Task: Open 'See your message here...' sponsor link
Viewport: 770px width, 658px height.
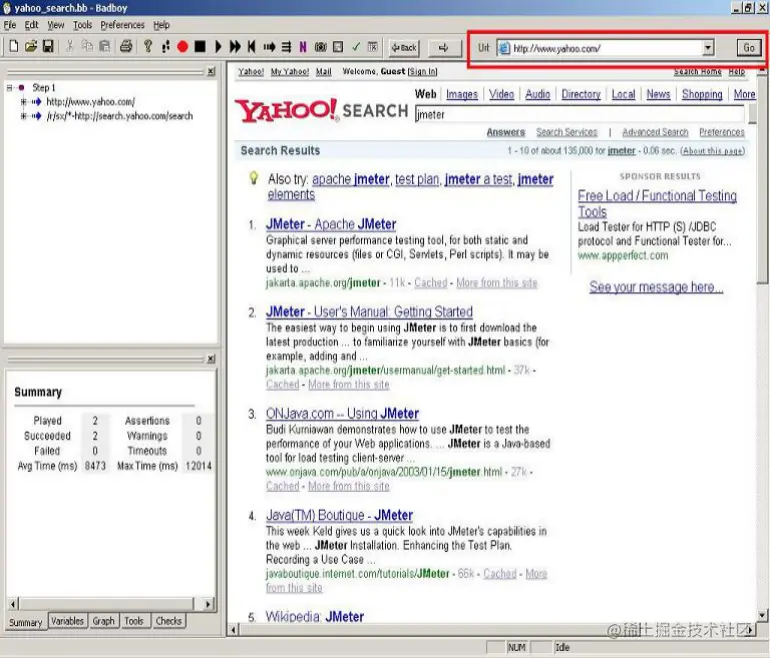Action: pyautogui.click(x=656, y=287)
